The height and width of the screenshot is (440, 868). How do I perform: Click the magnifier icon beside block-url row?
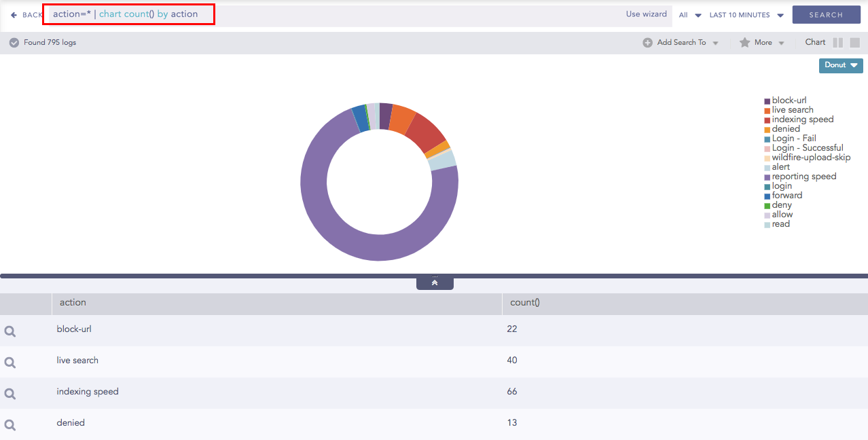[10, 331]
